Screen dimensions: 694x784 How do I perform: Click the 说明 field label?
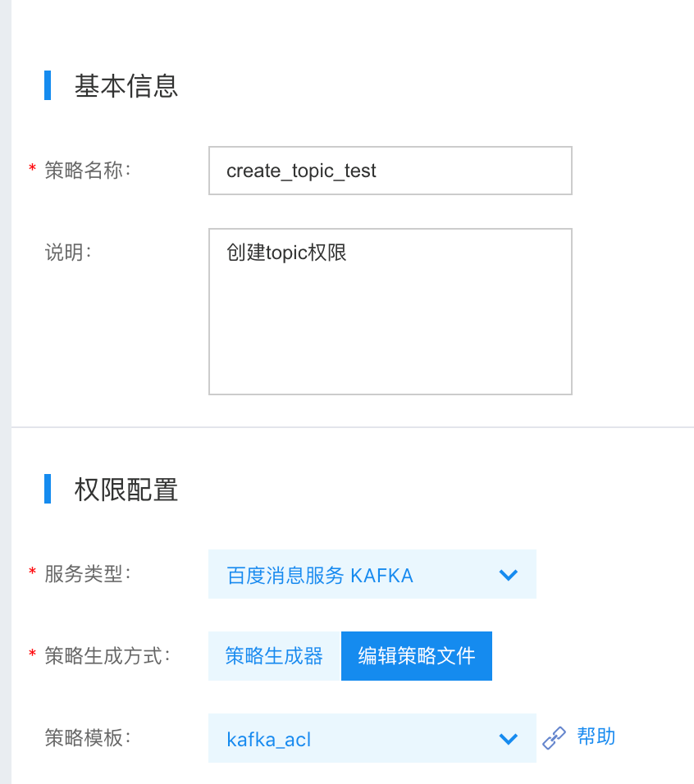(67, 252)
